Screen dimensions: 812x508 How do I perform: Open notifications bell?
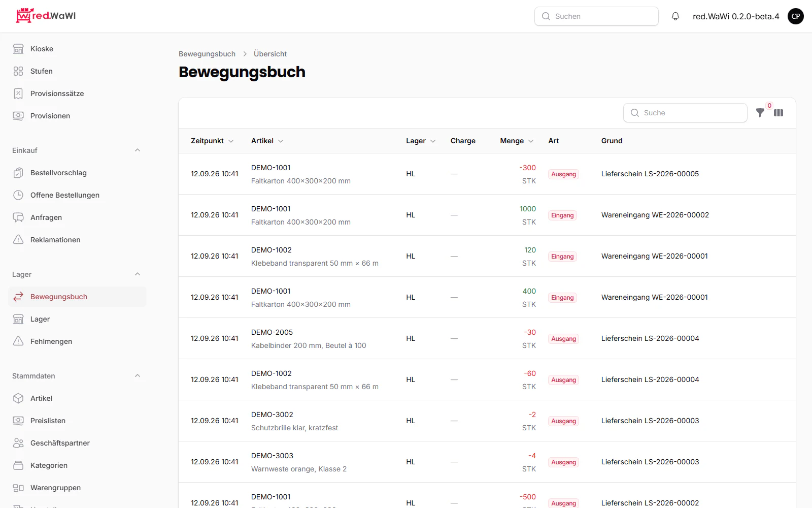pyautogui.click(x=675, y=16)
